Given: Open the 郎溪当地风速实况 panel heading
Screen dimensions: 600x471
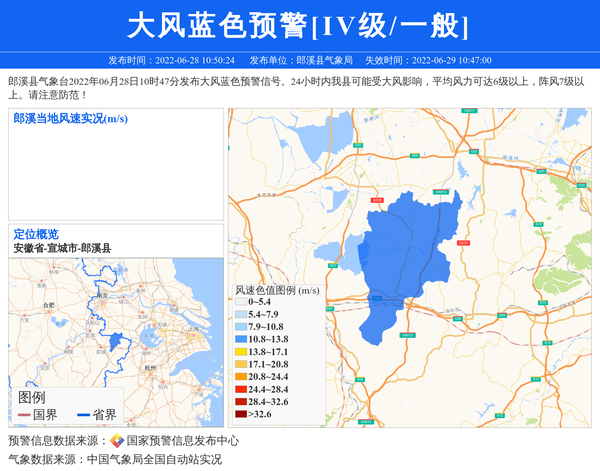Looking at the screenshot, I should pyautogui.click(x=70, y=119).
